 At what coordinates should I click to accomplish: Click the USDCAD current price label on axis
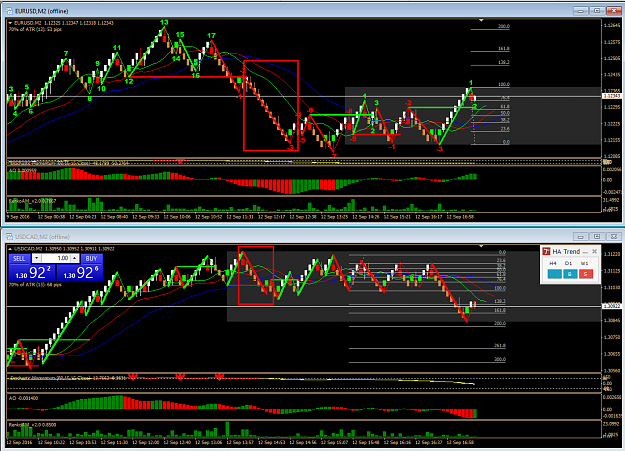point(611,306)
